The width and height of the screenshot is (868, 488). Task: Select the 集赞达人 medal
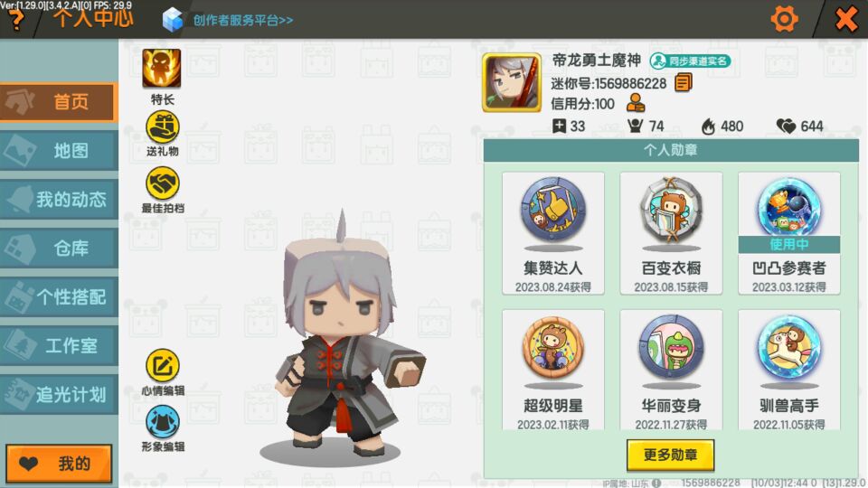pos(553,233)
